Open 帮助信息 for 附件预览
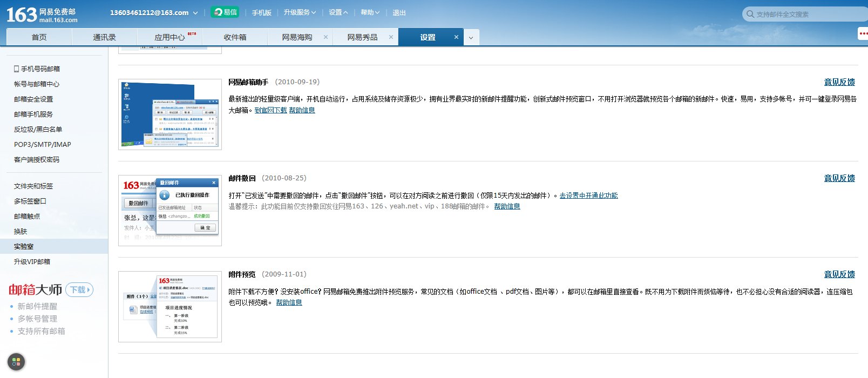Image resolution: width=868 pixels, height=378 pixels. (x=289, y=302)
